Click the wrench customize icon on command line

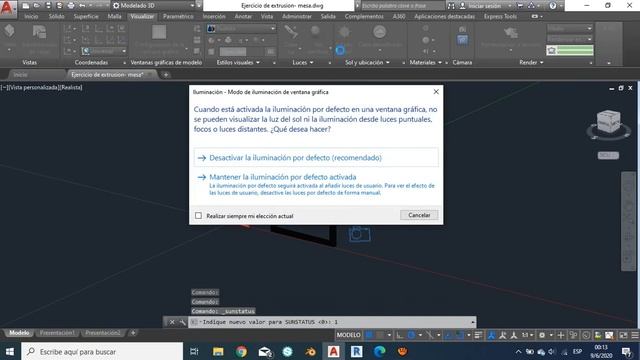point(182,322)
